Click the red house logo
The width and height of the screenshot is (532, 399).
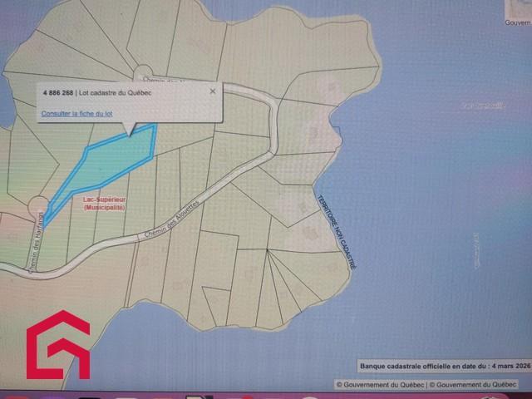[58, 345]
